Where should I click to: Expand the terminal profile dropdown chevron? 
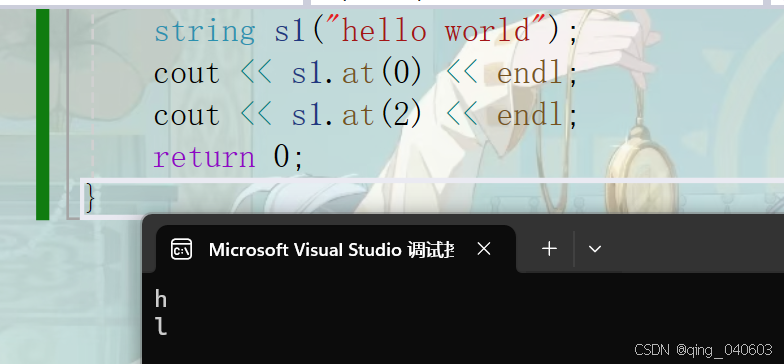point(594,248)
